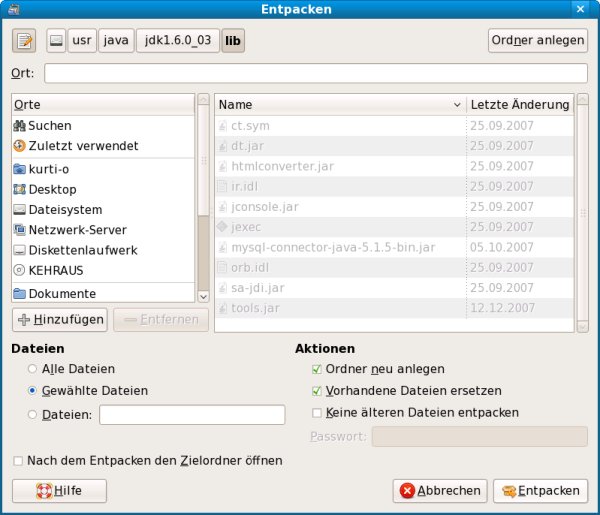Sort file list by Name column header
The height and width of the screenshot is (515, 600).
(340, 104)
